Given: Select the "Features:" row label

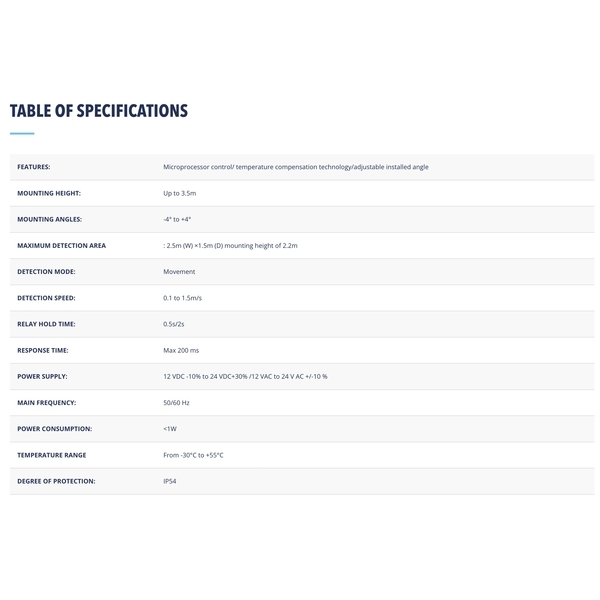Looking at the screenshot, I should (34, 167).
